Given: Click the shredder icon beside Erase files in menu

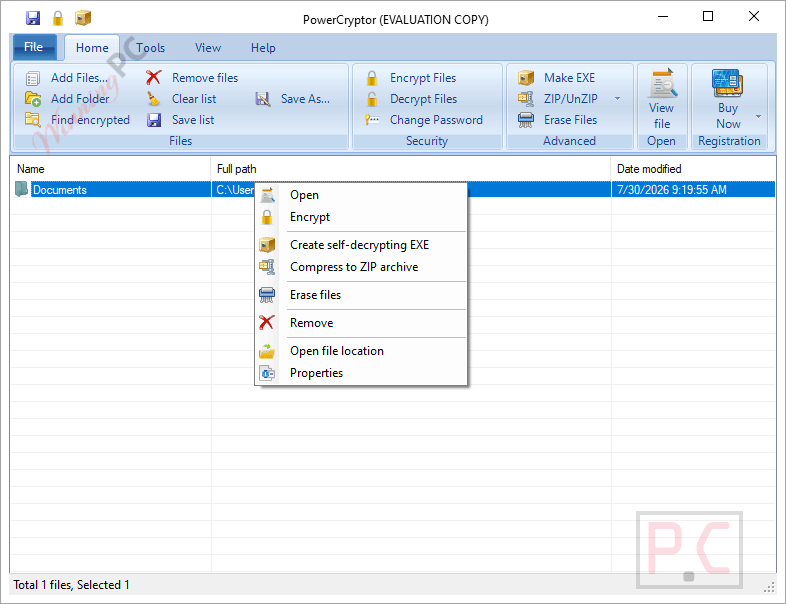Looking at the screenshot, I should 267,295.
